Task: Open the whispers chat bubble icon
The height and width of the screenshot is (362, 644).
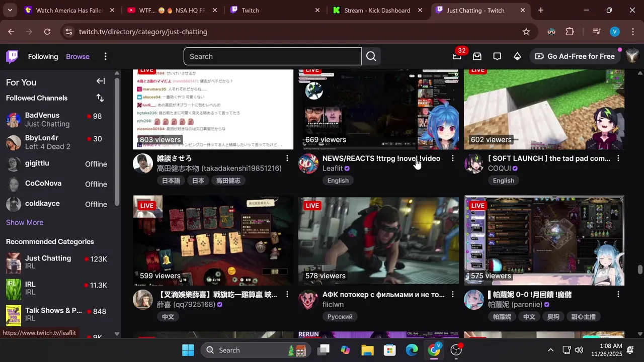Action: (x=497, y=56)
